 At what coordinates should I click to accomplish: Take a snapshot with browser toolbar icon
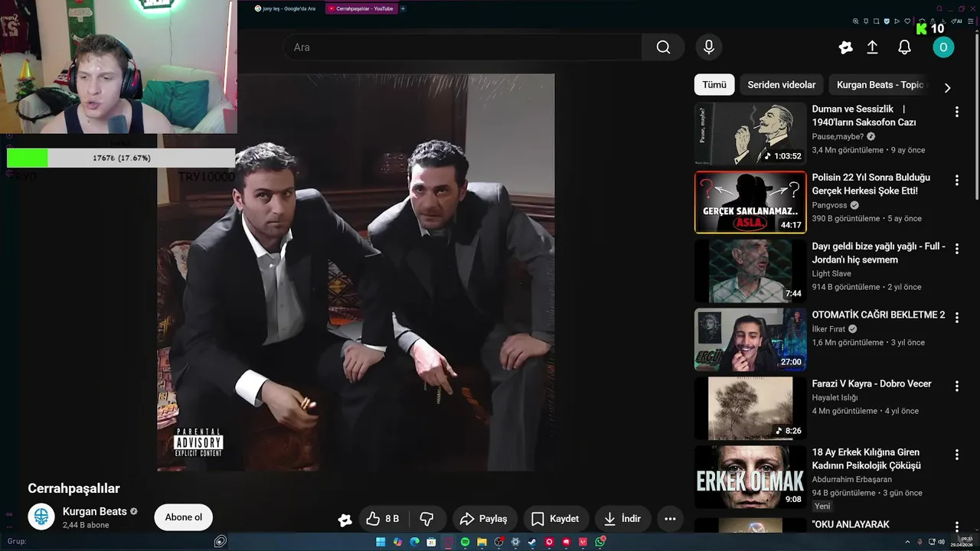tap(877, 21)
